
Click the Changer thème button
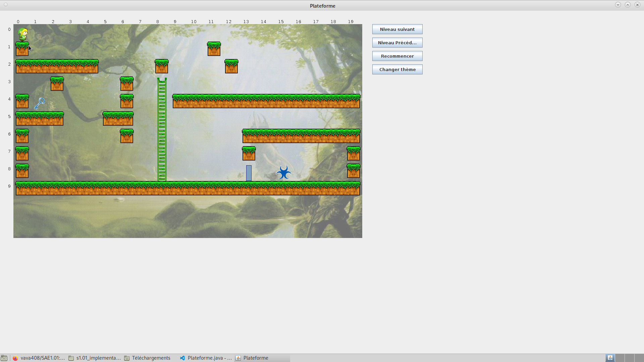click(x=397, y=69)
